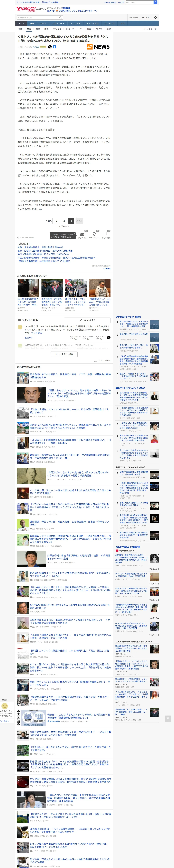174x868 pixels.
Task: Open マイページ link
Action: [x=133, y=18]
